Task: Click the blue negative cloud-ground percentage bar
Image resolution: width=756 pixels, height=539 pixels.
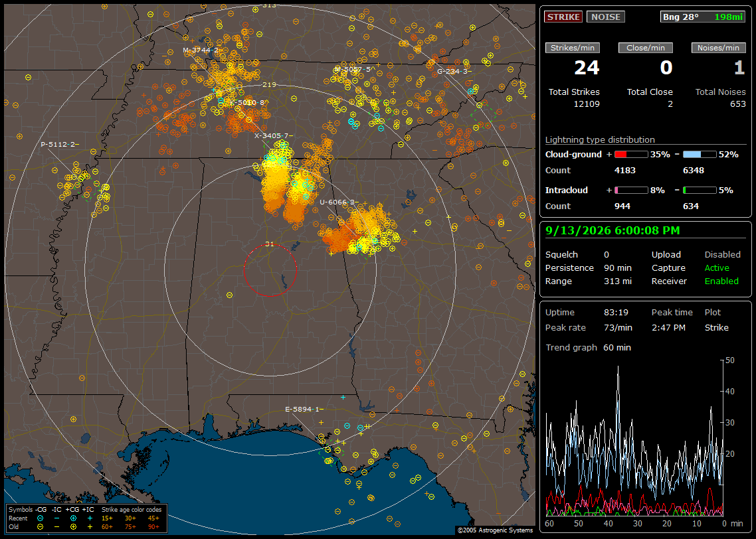Action: coord(700,155)
